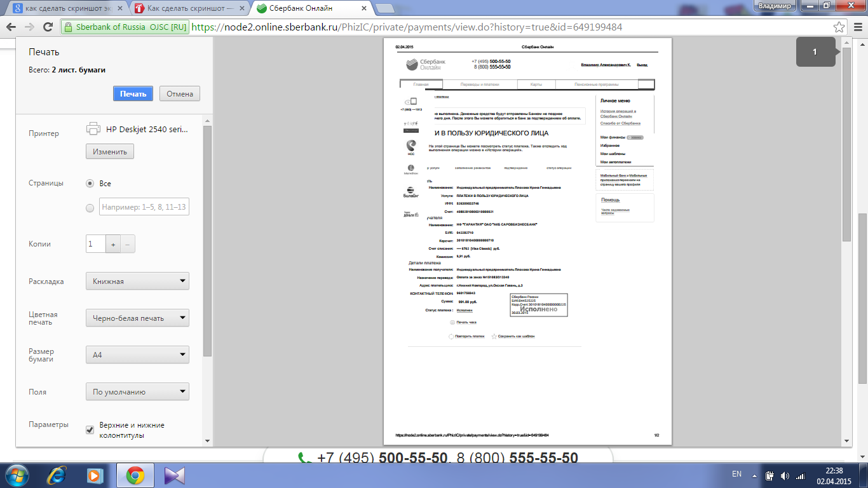
Task: Decrease copies with the minus button
Action: click(128, 244)
